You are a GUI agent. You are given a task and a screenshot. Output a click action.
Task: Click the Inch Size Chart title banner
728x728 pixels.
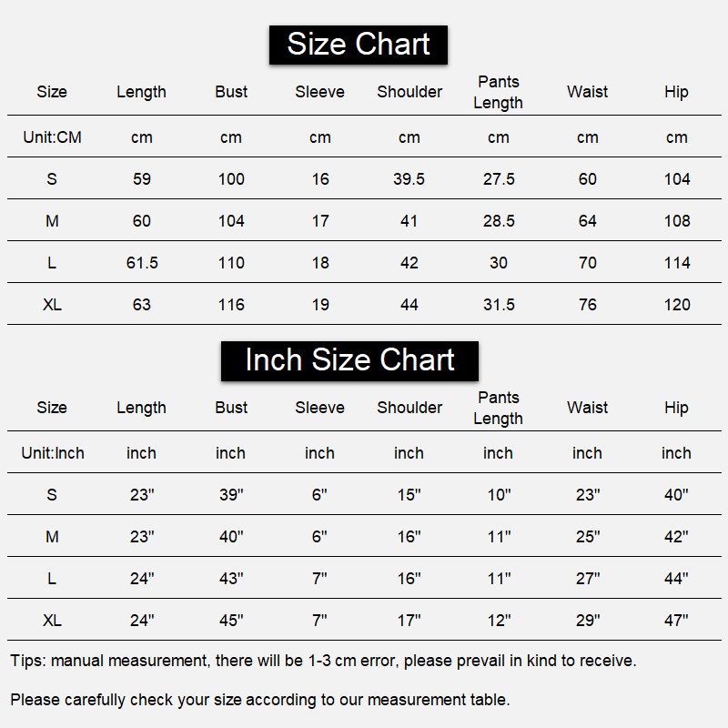click(349, 360)
